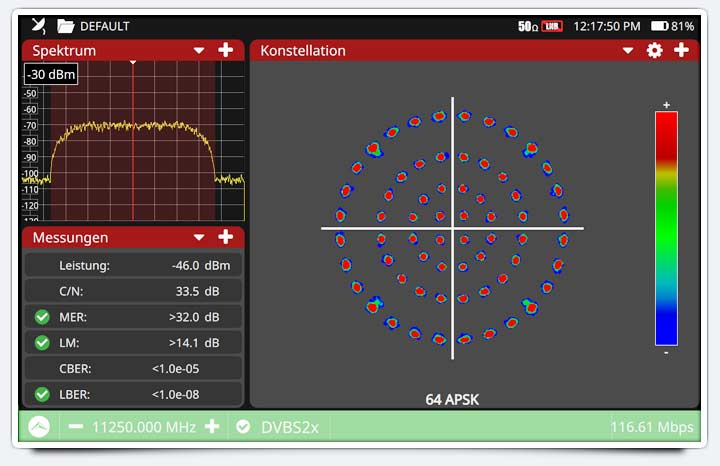Select the C/N 33.5 dB row
The image size is (720, 466).
[x=133, y=291]
